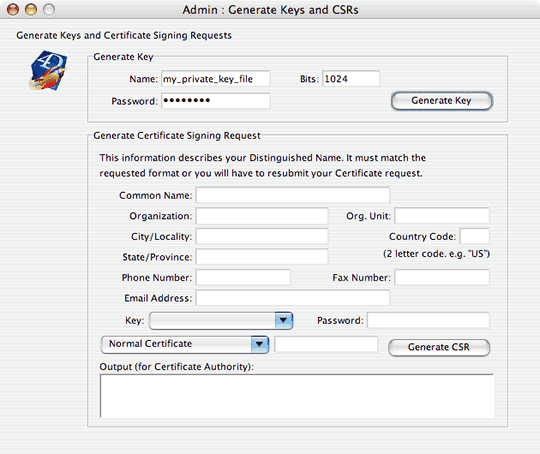Focus the State/Province text field

(262, 257)
